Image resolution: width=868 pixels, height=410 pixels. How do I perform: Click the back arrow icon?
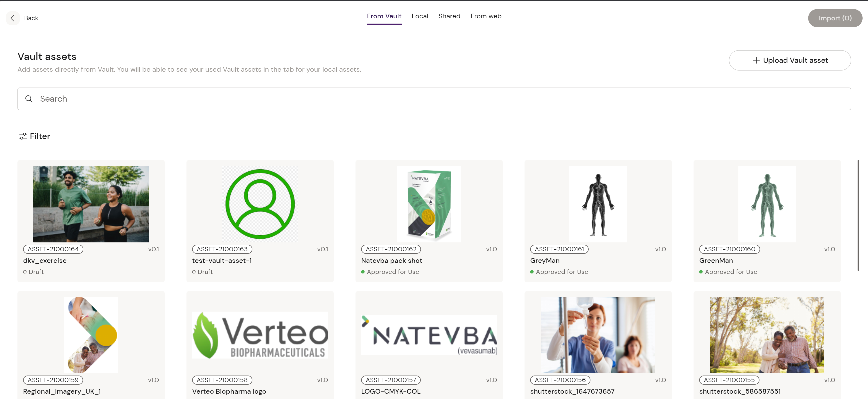coord(12,18)
